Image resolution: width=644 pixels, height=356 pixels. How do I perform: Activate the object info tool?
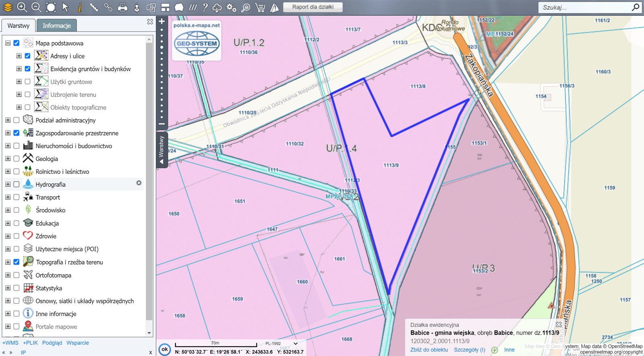(x=80, y=7)
